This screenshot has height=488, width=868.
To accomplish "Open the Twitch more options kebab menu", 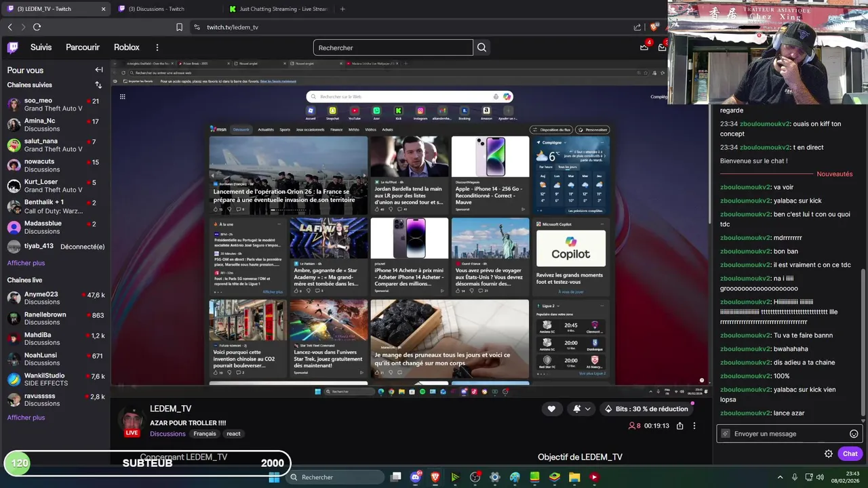I will click(157, 47).
